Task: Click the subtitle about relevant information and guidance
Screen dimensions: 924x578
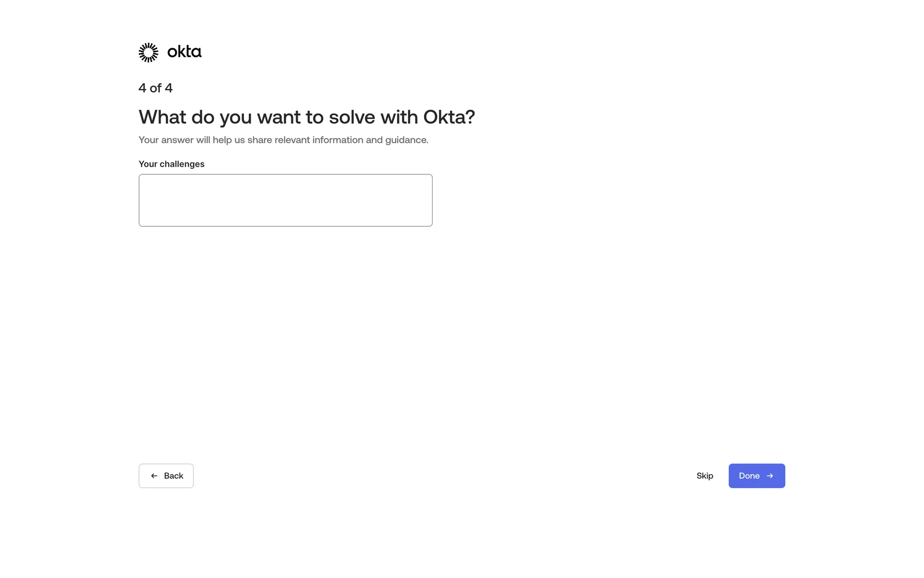Action: (283, 140)
